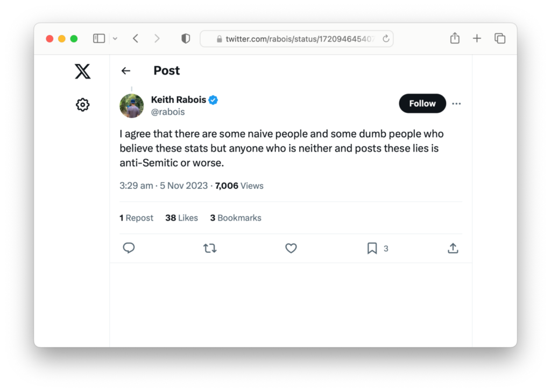
Task: View who liked the post via 38 Likes
Action: coord(181,218)
